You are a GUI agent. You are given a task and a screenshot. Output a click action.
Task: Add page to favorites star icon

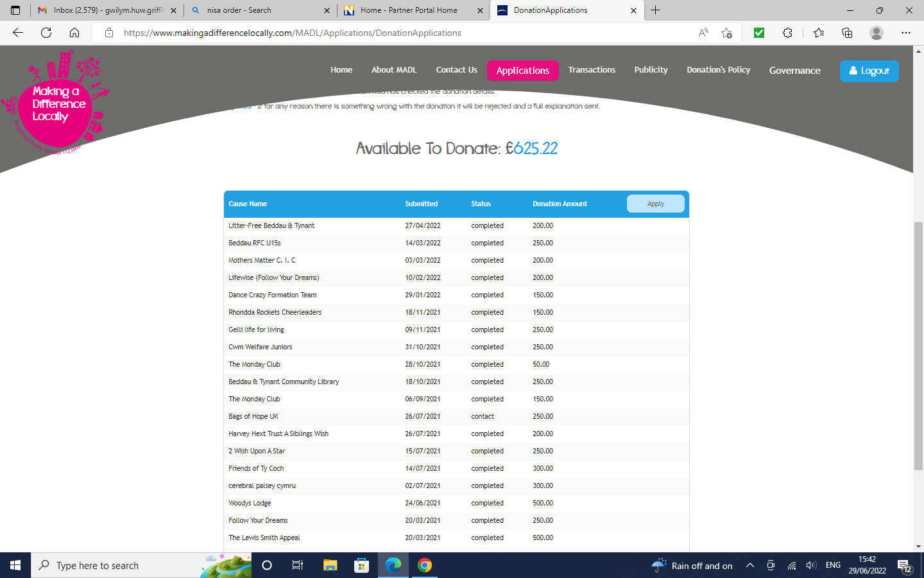tap(726, 33)
